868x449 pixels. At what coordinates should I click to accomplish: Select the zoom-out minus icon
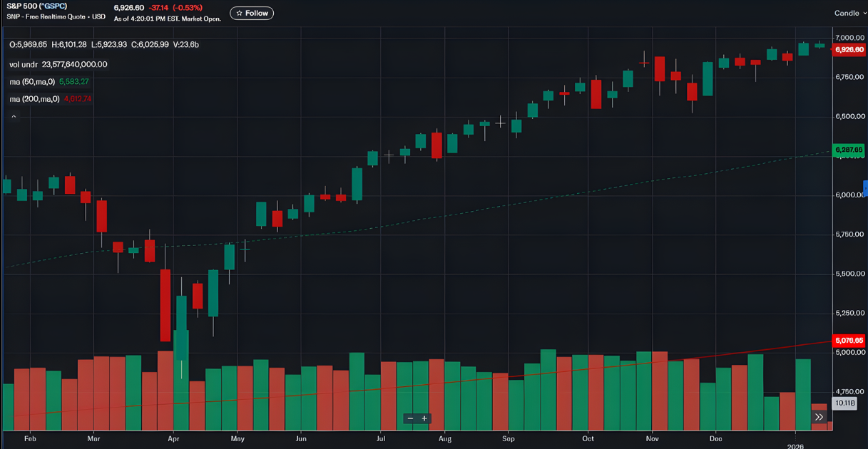(410, 418)
